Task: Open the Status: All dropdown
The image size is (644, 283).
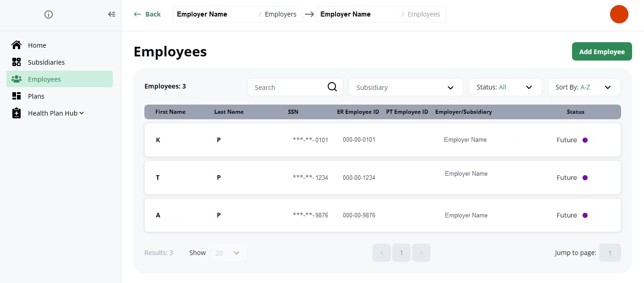Action: (x=506, y=87)
